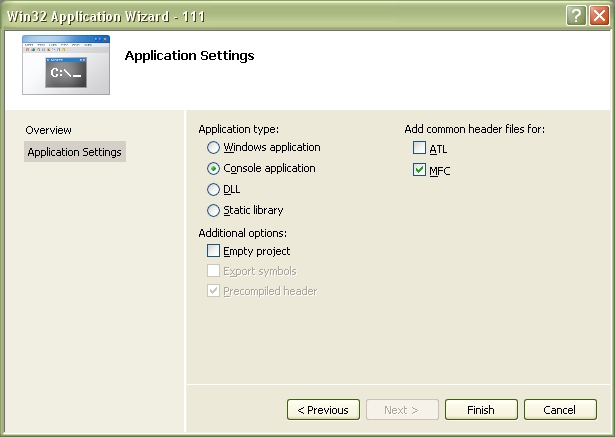Screen dimensions: 615x437
Task: Select the Windows application radio button
Action: (213, 147)
